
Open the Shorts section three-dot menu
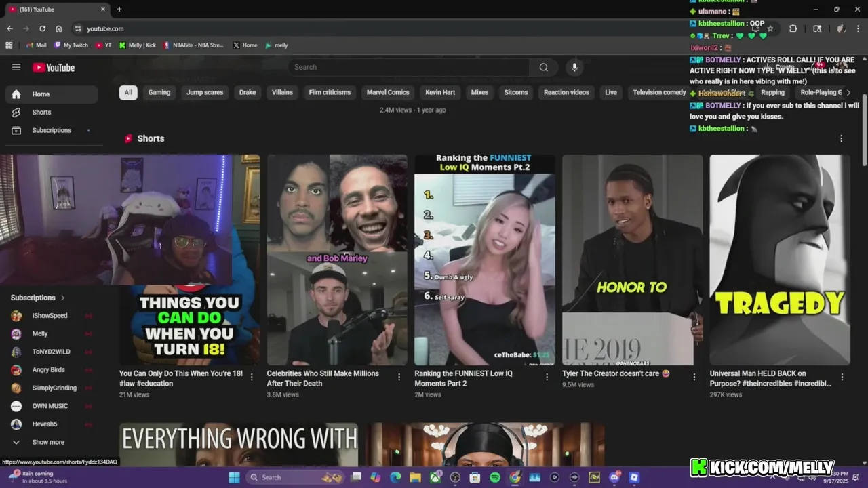(842, 138)
